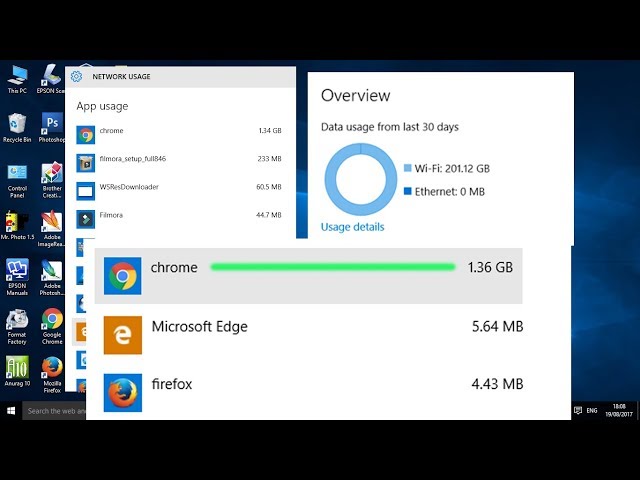Open Format Factory desktop shortcut
The width and height of the screenshot is (640, 480).
[17, 327]
